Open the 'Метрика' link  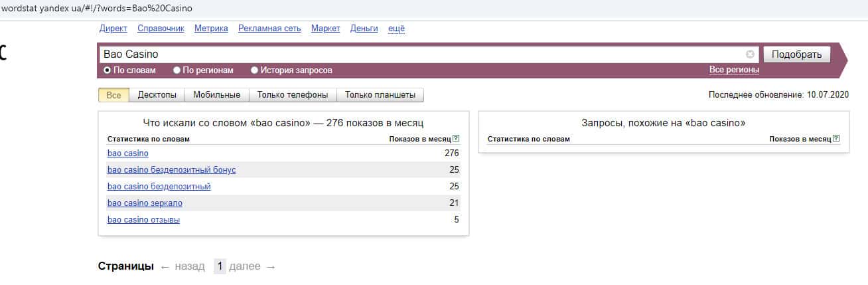click(x=211, y=29)
